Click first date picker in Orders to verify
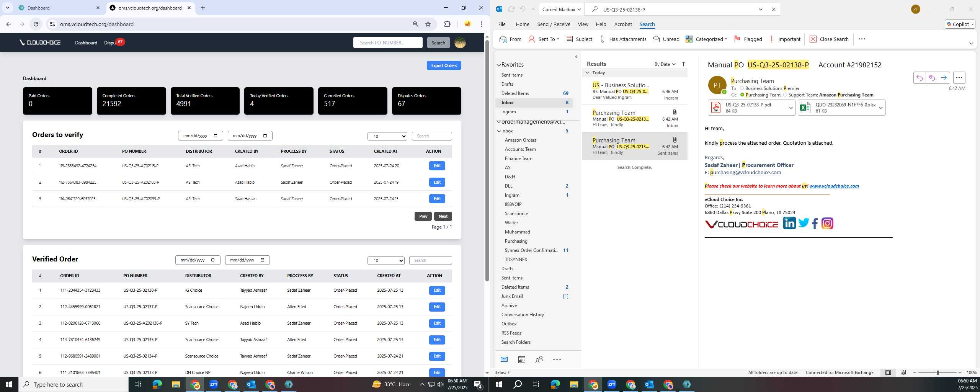The height and width of the screenshot is (392, 980). click(x=200, y=136)
